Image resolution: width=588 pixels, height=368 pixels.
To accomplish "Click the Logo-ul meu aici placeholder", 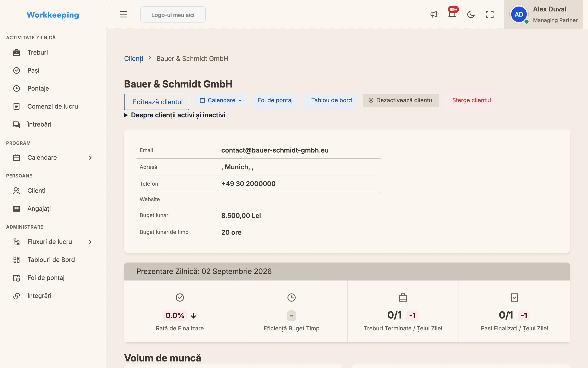I will (x=173, y=15).
